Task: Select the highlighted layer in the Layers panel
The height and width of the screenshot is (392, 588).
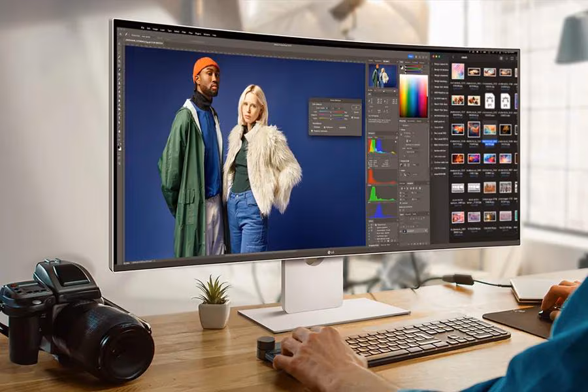Action: [x=410, y=231]
